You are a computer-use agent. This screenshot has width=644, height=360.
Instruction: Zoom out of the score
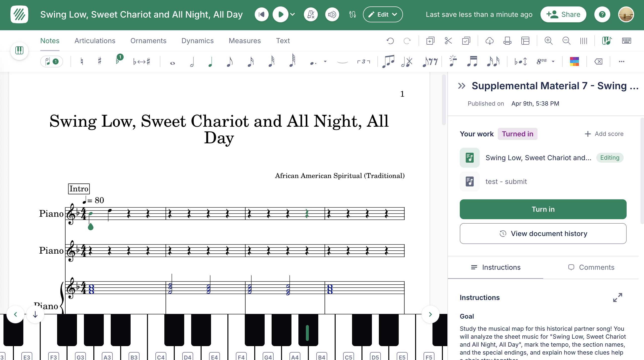(566, 41)
